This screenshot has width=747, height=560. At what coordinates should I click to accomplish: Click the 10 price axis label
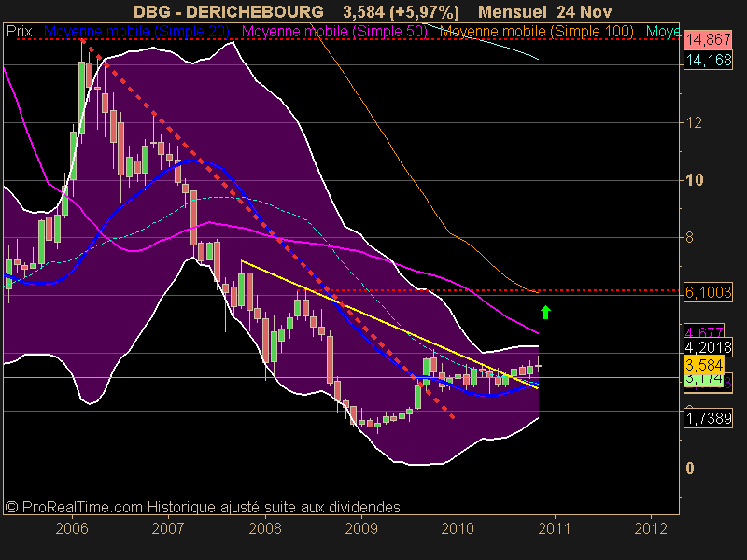coord(694,180)
